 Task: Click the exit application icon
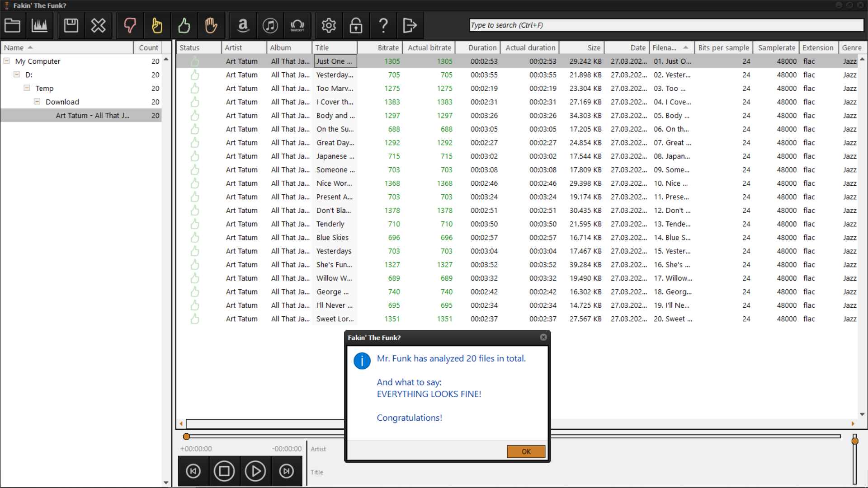[410, 25]
